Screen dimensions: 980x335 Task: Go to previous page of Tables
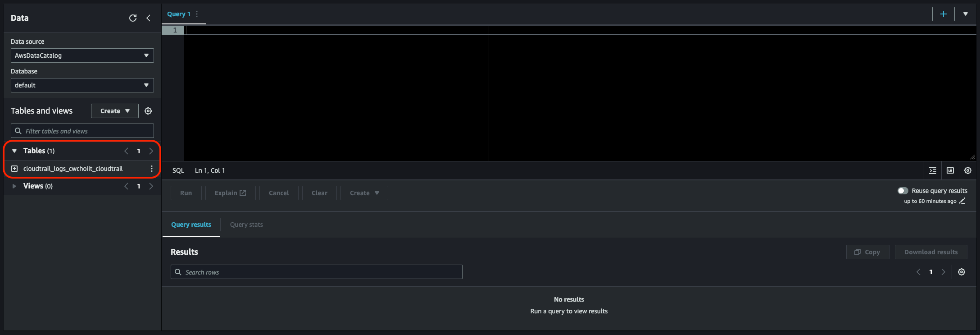[126, 151]
